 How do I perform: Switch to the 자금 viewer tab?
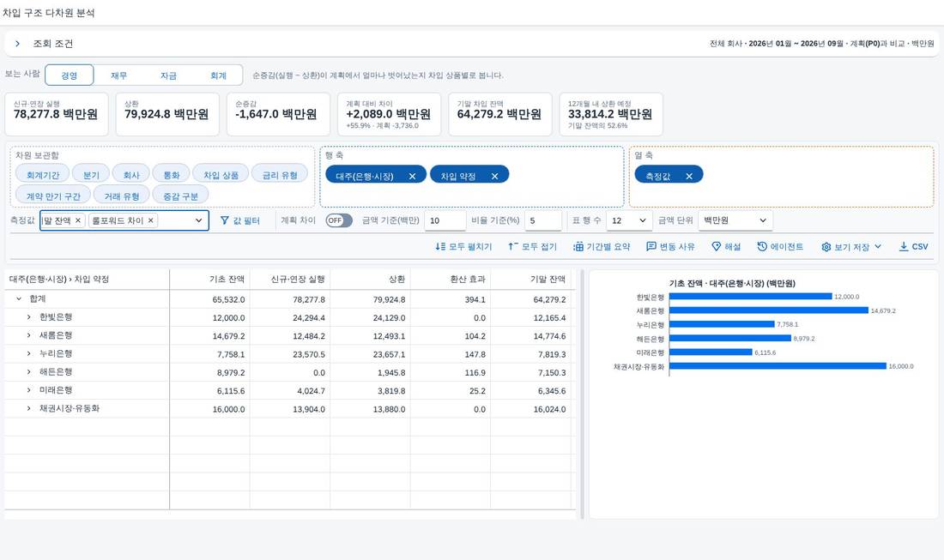click(168, 75)
